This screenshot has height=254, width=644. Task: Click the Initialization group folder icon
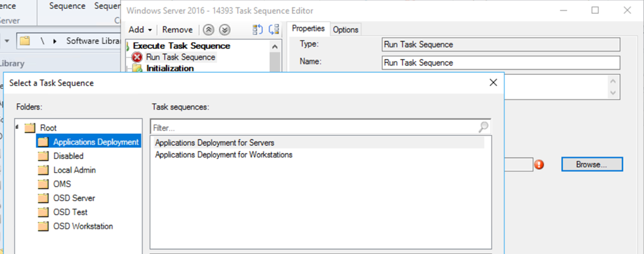(x=138, y=69)
